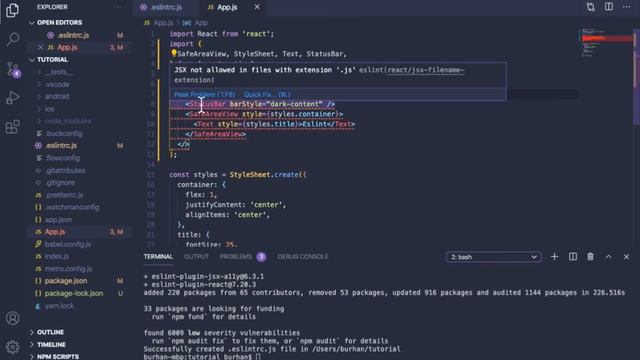Image resolution: width=640 pixels, height=360 pixels.
Task: Maximize terminal panel with up chevron
Action: [x=609, y=257]
